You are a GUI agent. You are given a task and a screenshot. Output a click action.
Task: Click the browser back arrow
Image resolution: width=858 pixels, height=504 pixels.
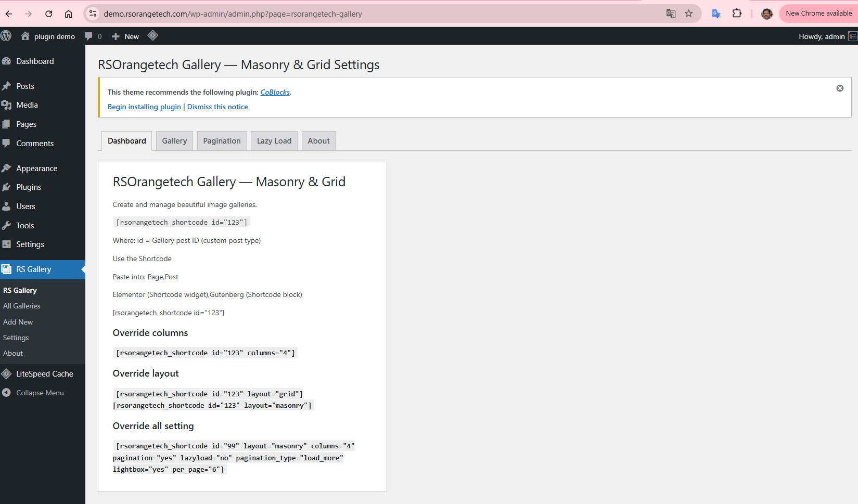click(x=9, y=14)
